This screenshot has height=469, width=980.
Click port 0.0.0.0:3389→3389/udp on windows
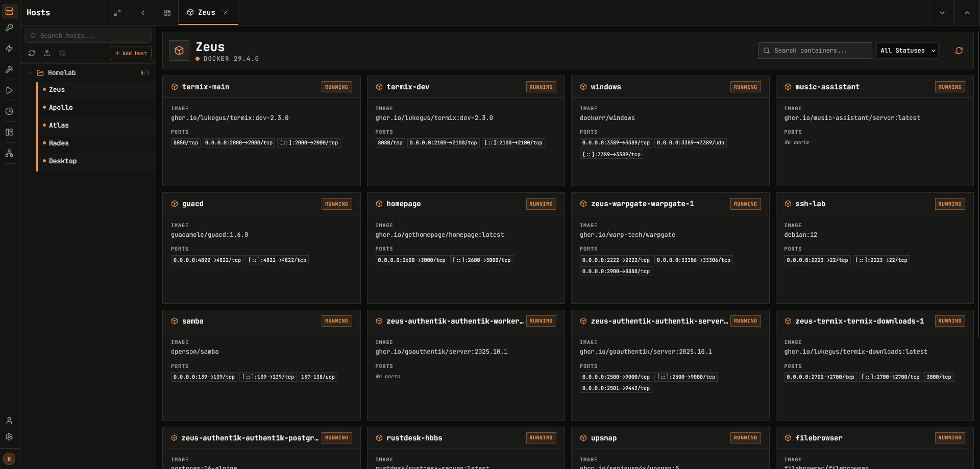[x=691, y=143]
